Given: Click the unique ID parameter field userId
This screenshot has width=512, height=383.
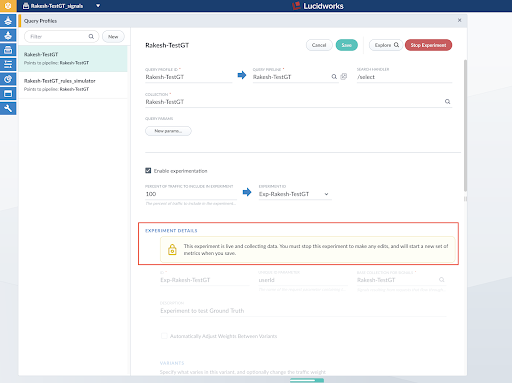Looking at the screenshot, I should point(303,280).
